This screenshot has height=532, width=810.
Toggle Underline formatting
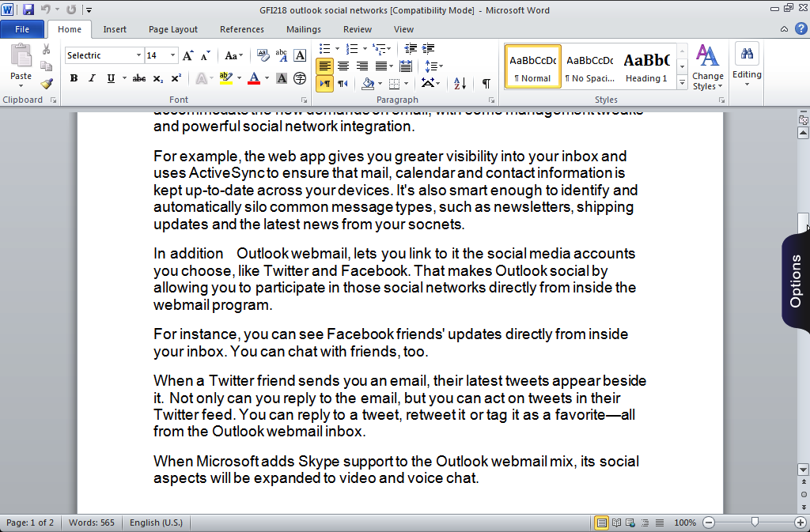pyautogui.click(x=111, y=78)
